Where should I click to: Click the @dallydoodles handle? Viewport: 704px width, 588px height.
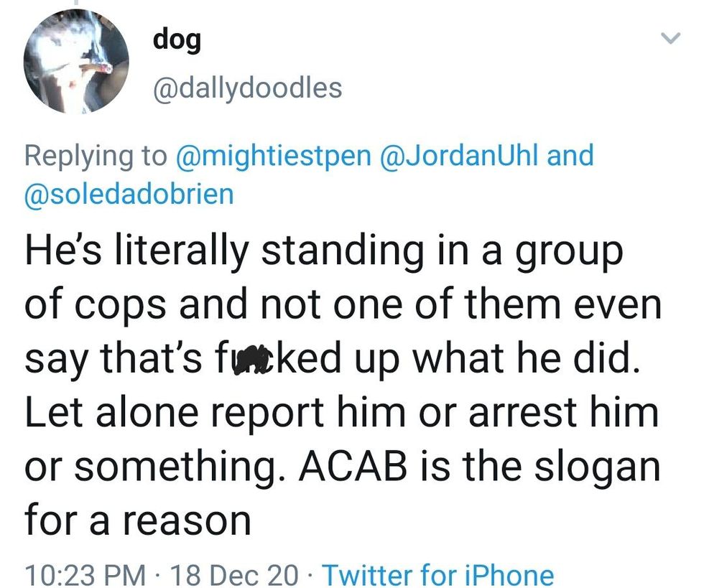point(247,88)
